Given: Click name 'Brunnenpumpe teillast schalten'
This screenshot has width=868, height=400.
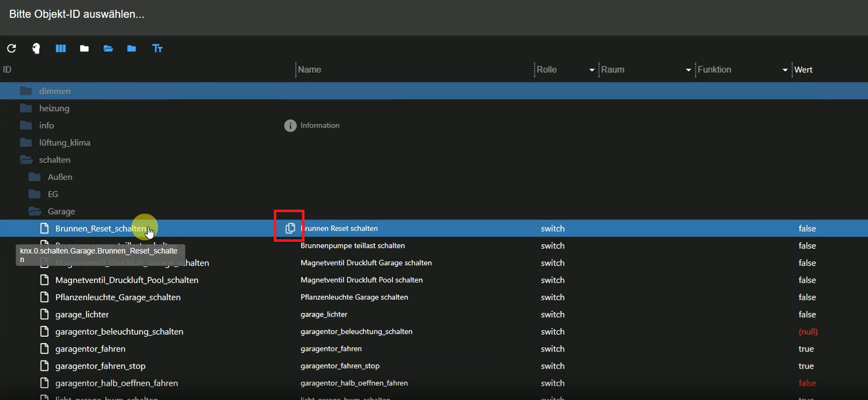Looking at the screenshot, I should coord(353,246).
